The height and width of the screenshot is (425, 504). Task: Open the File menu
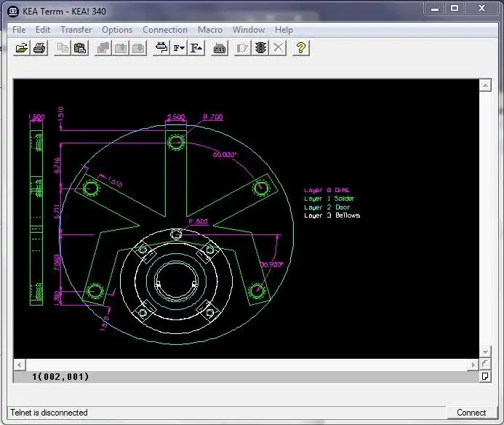[x=19, y=30]
